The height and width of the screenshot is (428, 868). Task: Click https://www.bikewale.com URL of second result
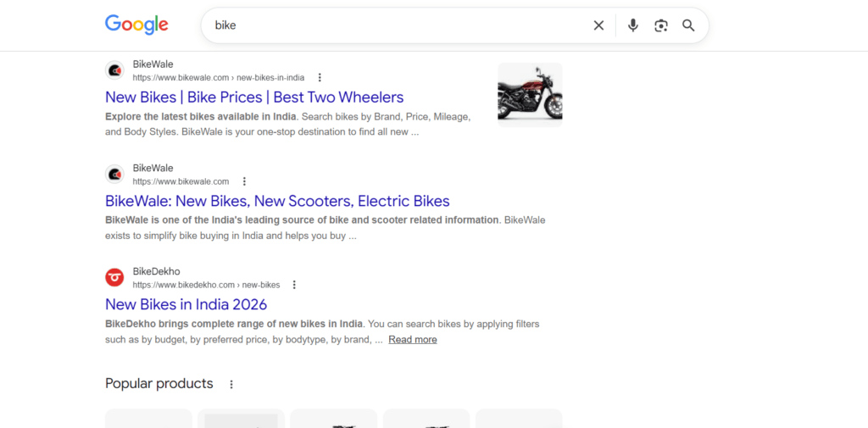tap(181, 181)
